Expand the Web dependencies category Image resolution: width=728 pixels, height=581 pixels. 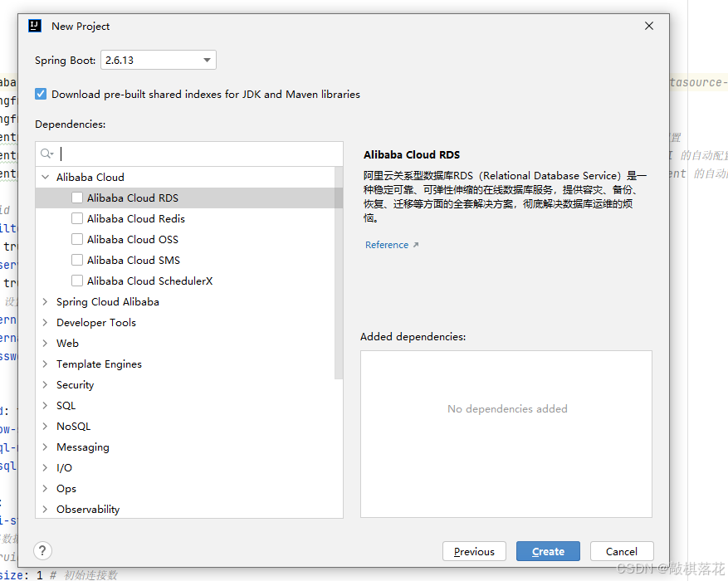coord(45,343)
